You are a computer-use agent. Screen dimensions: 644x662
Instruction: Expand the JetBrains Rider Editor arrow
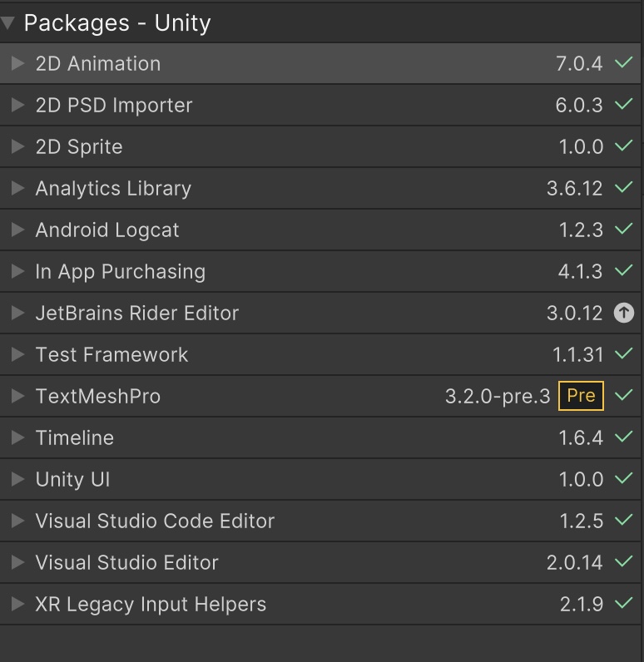coord(17,313)
